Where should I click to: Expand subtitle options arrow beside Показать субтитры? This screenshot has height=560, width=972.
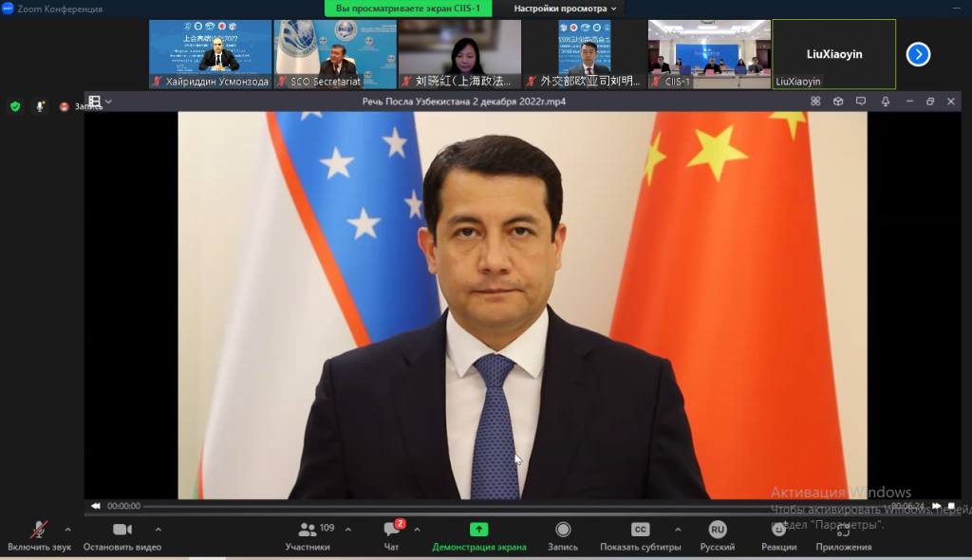(x=678, y=530)
